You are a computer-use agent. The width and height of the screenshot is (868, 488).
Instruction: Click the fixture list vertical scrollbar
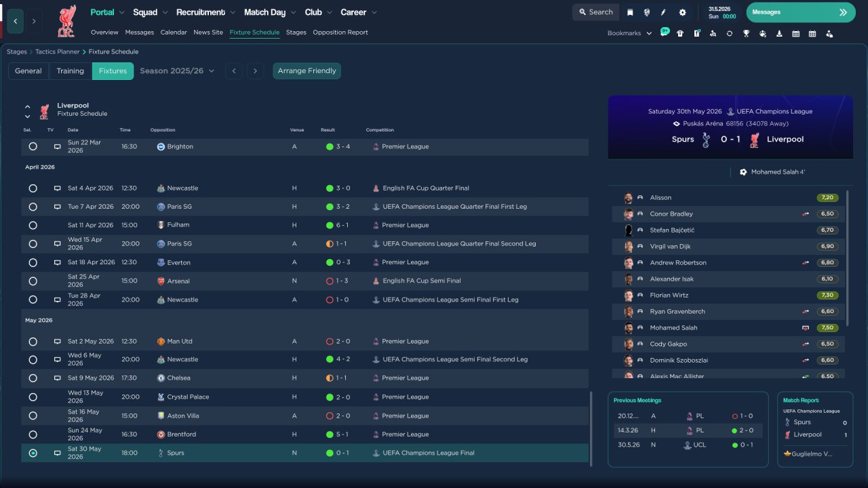tap(592, 428)
